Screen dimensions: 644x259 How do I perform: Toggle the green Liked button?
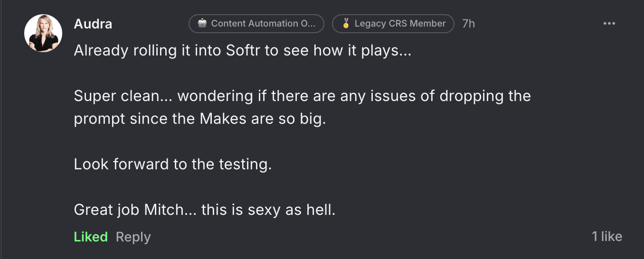(x=91, y=237)
